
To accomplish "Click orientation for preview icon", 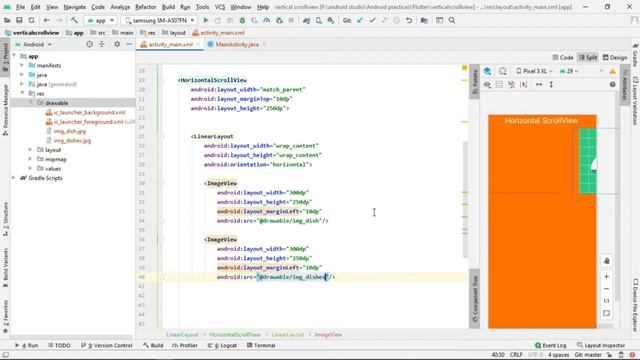I will (502, 71).
